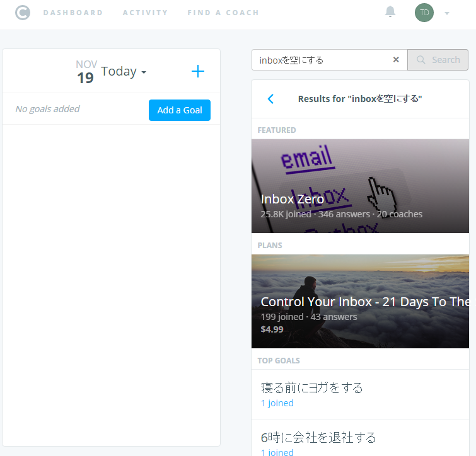Go back using the blue chevron arrow
476x456 pixels.
coord(270,99)
